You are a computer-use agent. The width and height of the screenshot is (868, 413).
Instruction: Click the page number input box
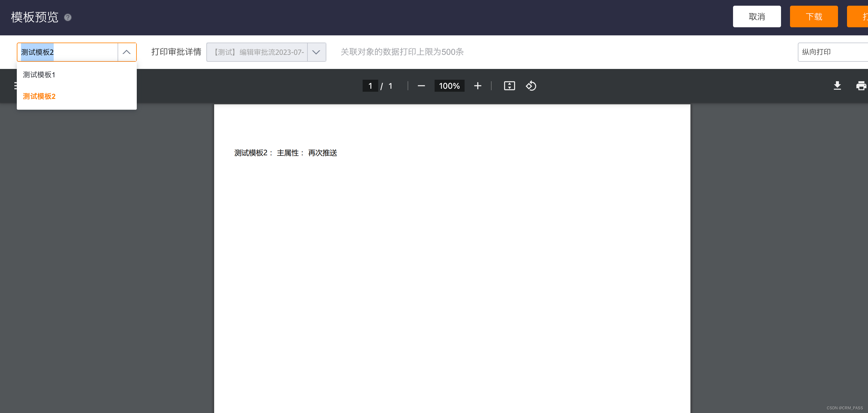click(370, 86)
